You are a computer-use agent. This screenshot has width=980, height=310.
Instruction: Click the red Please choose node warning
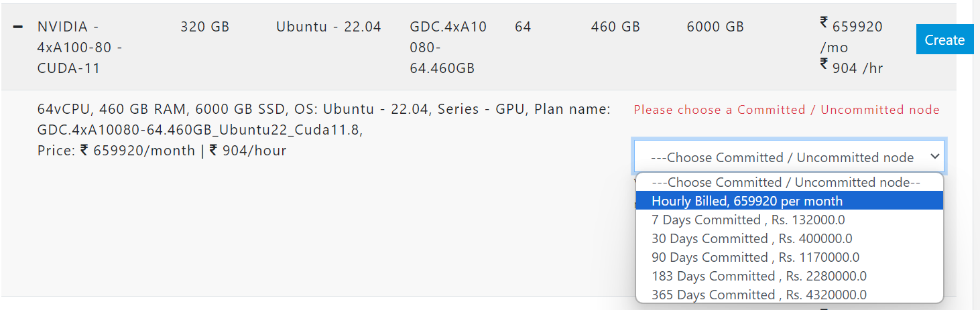[786, 110]
